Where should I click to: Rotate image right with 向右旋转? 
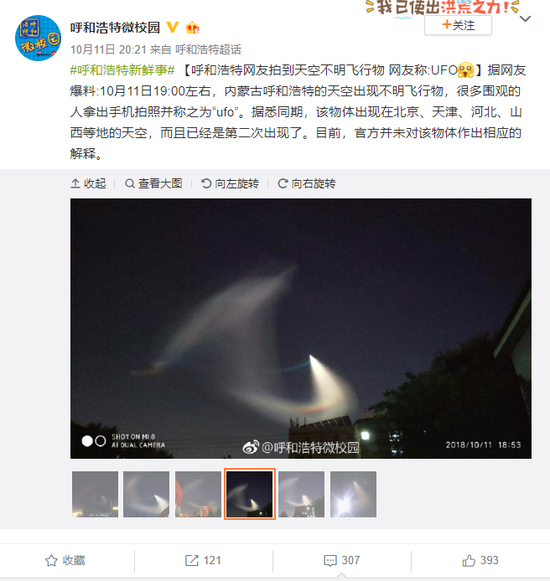pos(307,183)
